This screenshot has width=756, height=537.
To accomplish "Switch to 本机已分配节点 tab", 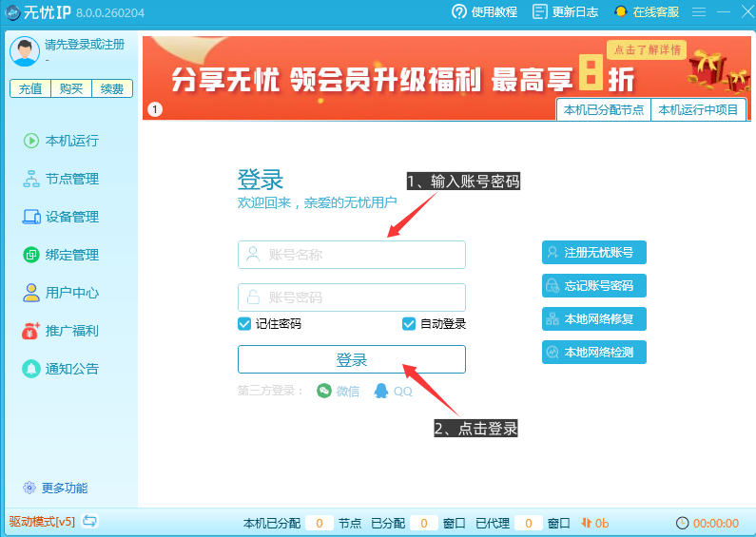I will pyautogui.click(x=604, y=110).
